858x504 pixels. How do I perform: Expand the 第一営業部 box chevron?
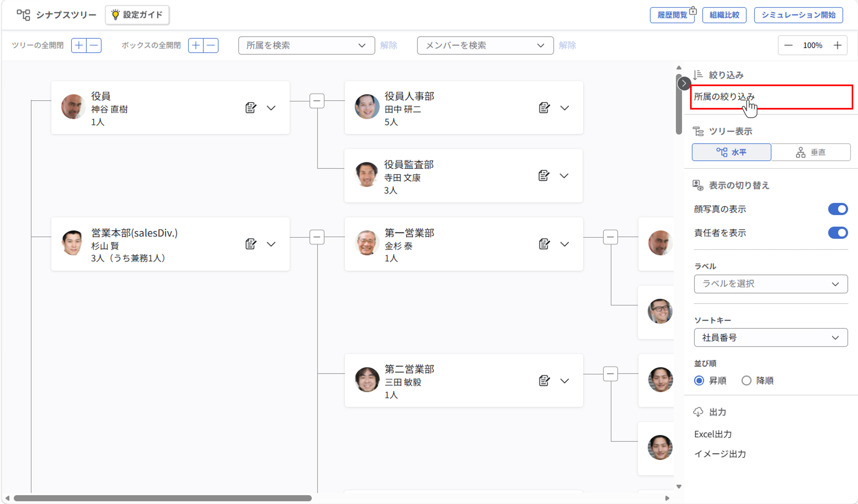(x=565, y=244)
